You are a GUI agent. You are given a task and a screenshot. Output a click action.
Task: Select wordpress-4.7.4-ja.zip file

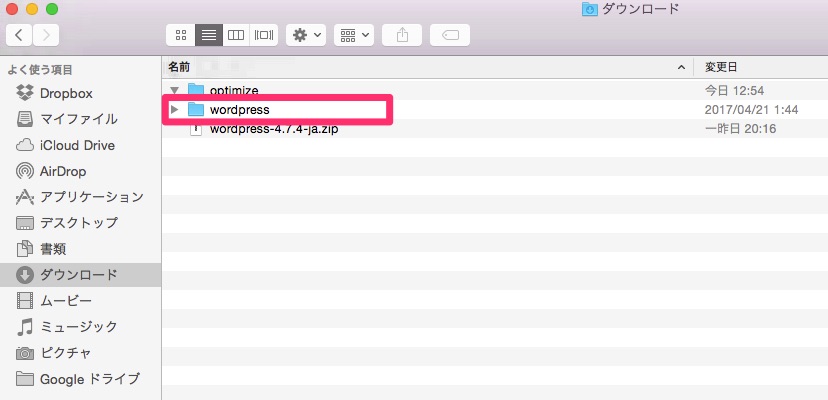[274, 129]
